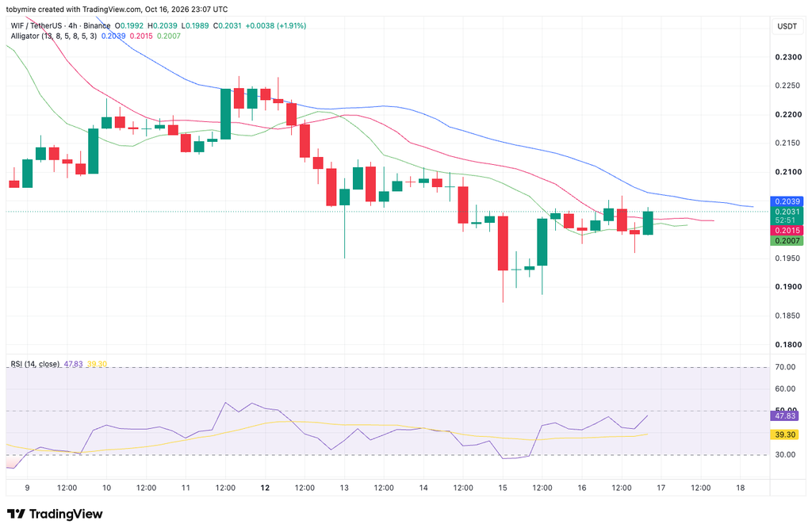Select the Alligator (13, 8, 5, 8, 5, 3) legend
This screenshot has height=532, width=812.
pyautogui.click(x=54, y=36)
